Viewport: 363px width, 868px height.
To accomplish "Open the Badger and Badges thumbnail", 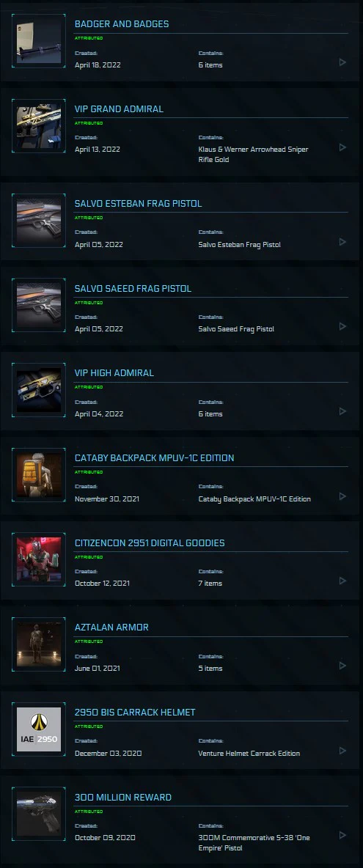I will pos(39,41).
